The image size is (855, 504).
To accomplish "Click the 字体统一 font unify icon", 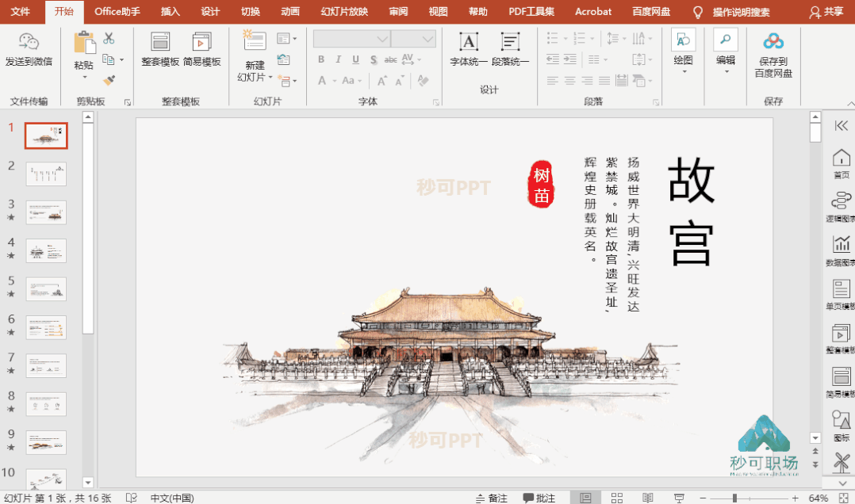I will pyautogui.click(x=469, y=42).
